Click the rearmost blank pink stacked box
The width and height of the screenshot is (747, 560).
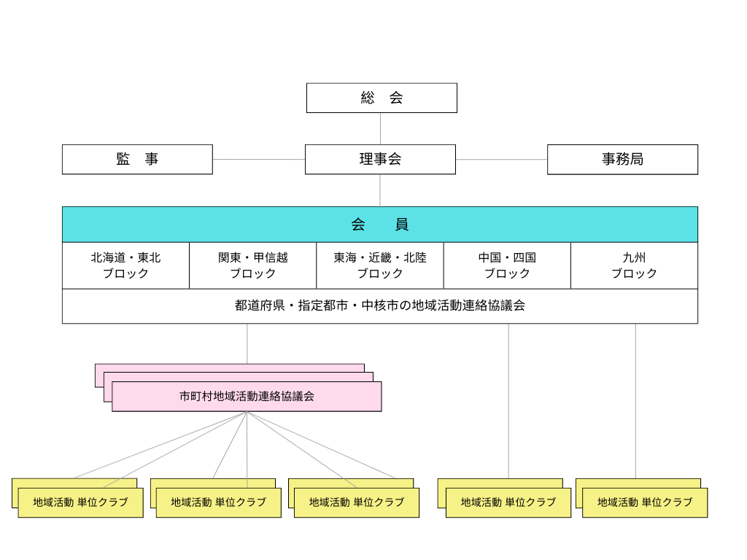click(x=219, y=367)
